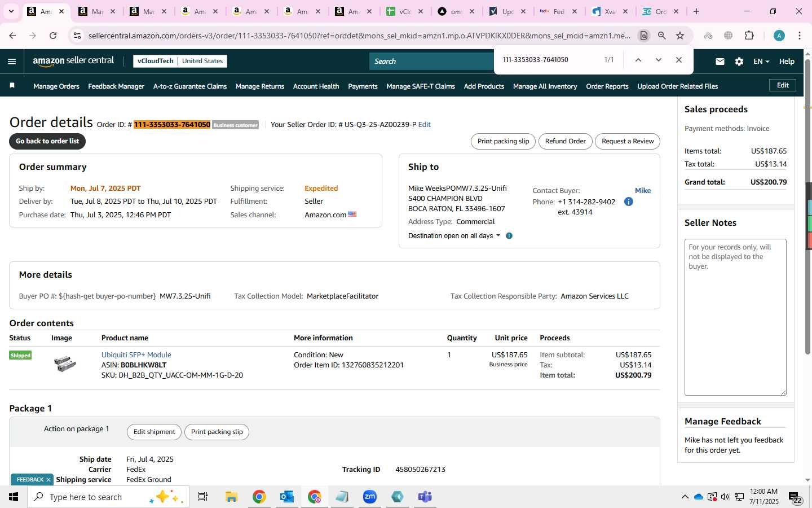Open Manage All Inventory
The height and width of the screenshot is (508, 812).
545,86
